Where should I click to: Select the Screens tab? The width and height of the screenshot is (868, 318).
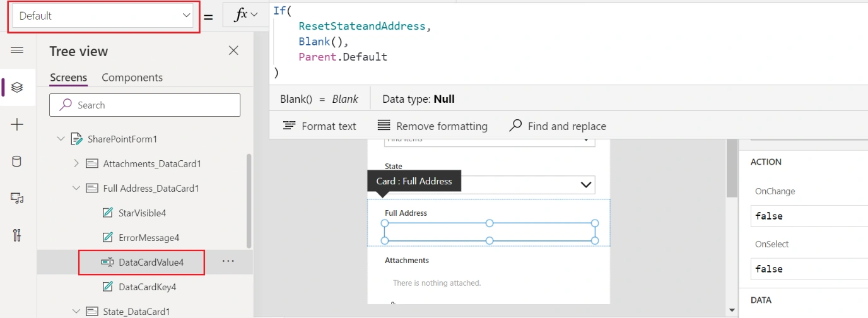coord(68,78)
